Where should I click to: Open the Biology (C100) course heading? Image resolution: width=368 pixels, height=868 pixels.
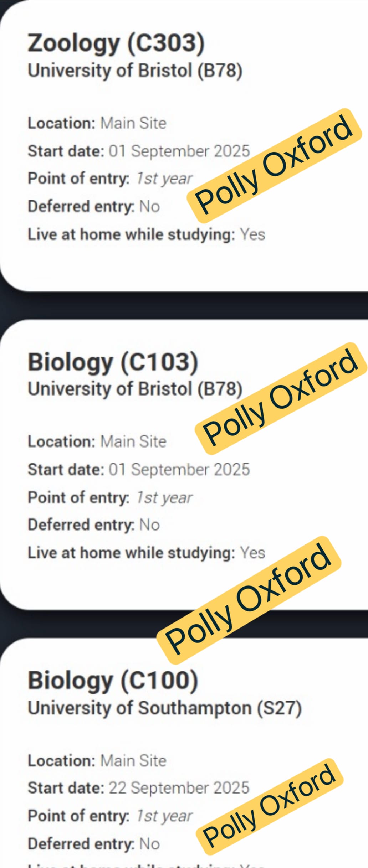click(x=113, y=681)
